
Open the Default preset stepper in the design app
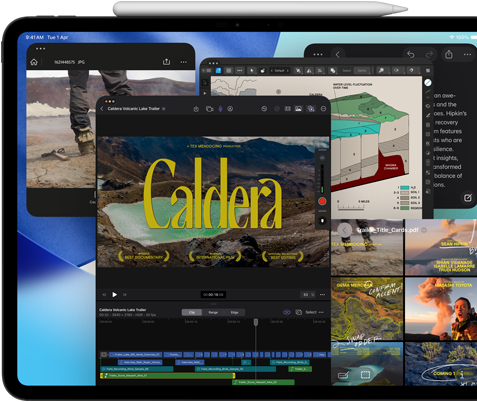tap(279, 71)
